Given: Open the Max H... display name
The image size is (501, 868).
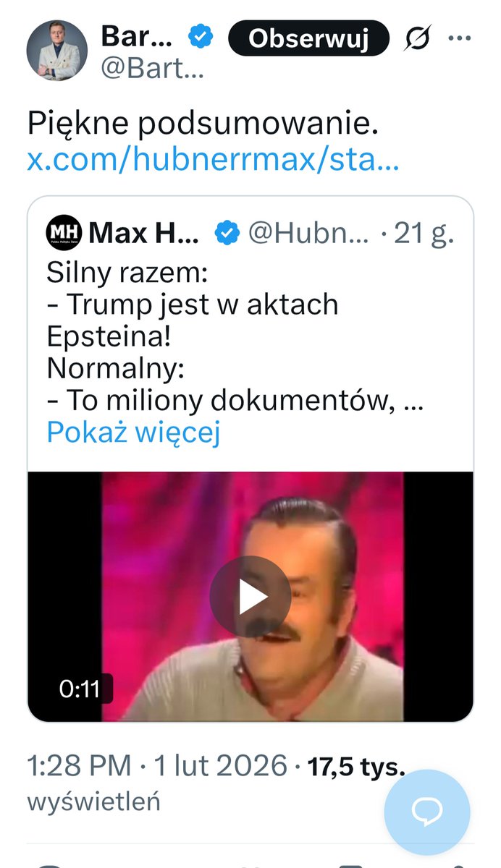Looking at the screenshot, I should [x=143, y=233].
